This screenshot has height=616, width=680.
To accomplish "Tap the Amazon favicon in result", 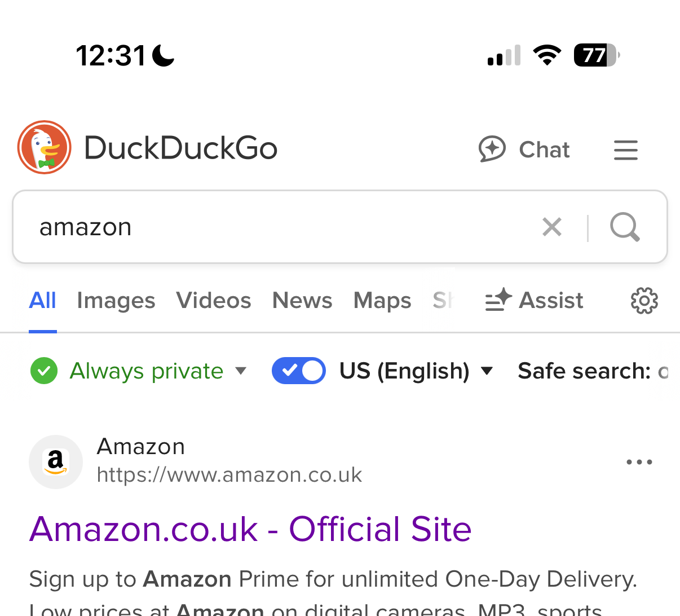I will click(x=56, y=462).
